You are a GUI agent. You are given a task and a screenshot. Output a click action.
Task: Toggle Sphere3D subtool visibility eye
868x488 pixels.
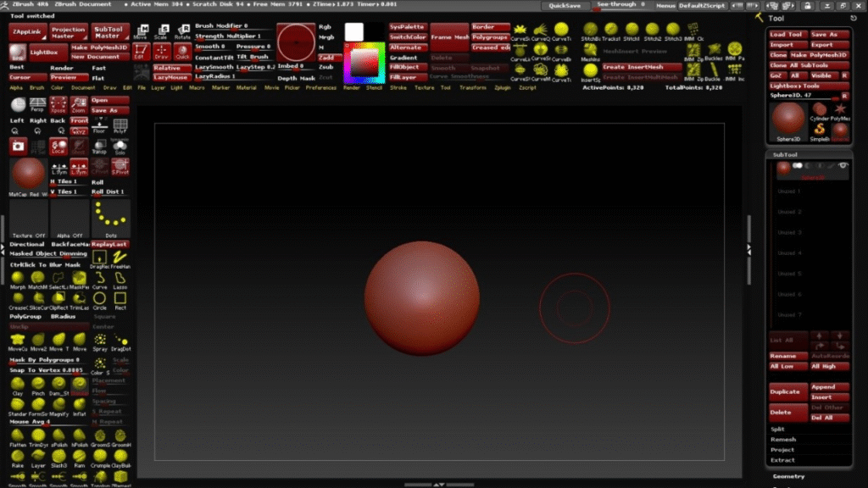coord(843,166)
